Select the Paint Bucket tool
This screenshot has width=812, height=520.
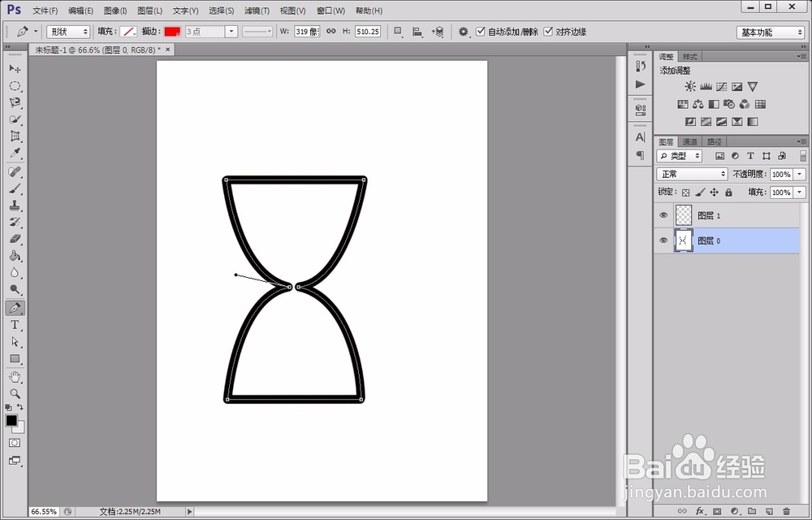(x=15, y=256)
